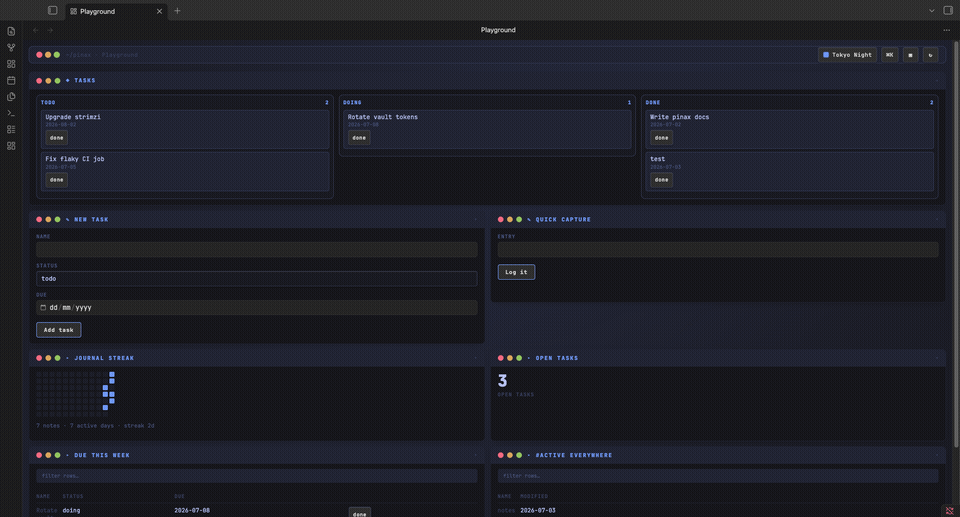The image size is (960, 517).
Task: Click the calendar icon in the Due field
Action: 43,308
